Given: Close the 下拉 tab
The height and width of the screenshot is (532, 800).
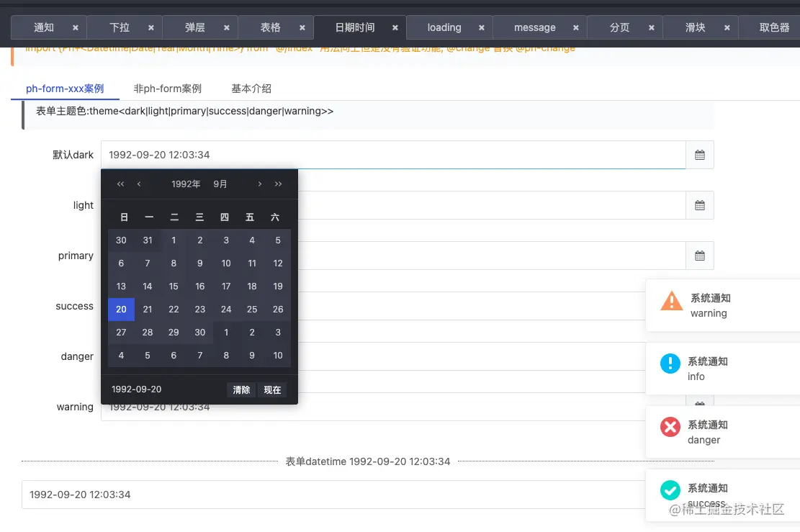Looking at the screenshot, I should [x=151, y=28].
